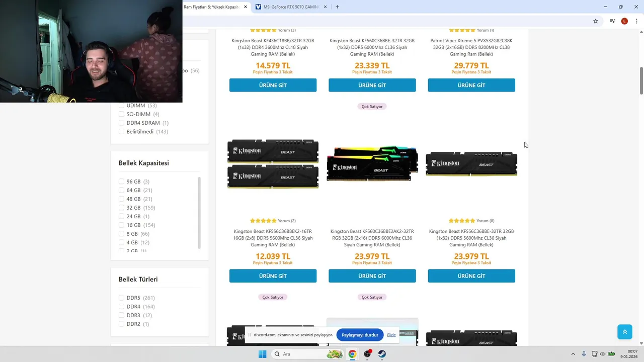This screenshot has width=644, height=362.
Task: Open Chrome profile avatar E
Action: 624,21
